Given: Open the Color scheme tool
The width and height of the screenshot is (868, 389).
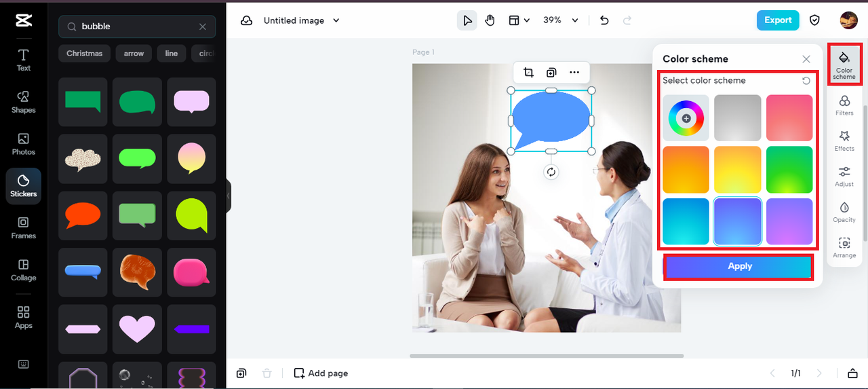Looking at the screenshot, I should tap(844, 64).
